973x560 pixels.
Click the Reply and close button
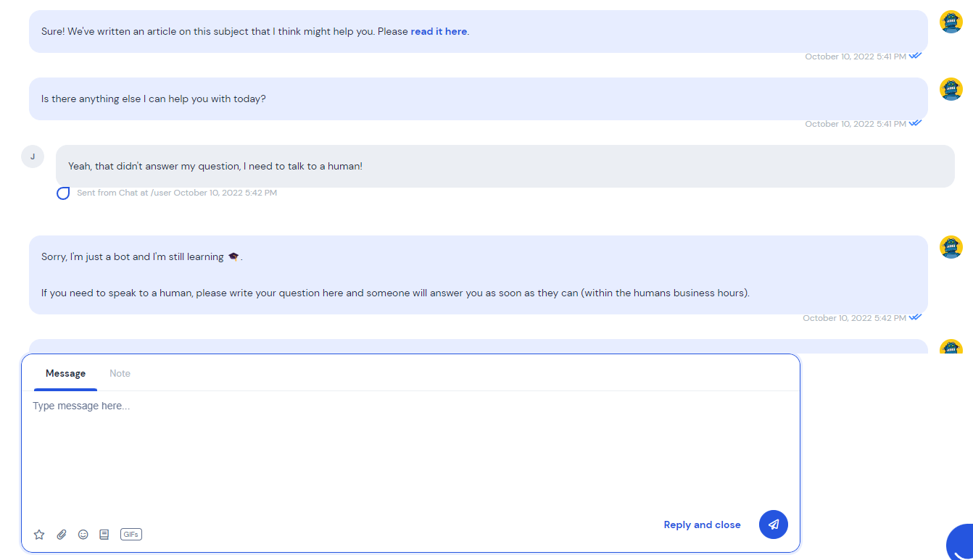click(x=703, y=525)
